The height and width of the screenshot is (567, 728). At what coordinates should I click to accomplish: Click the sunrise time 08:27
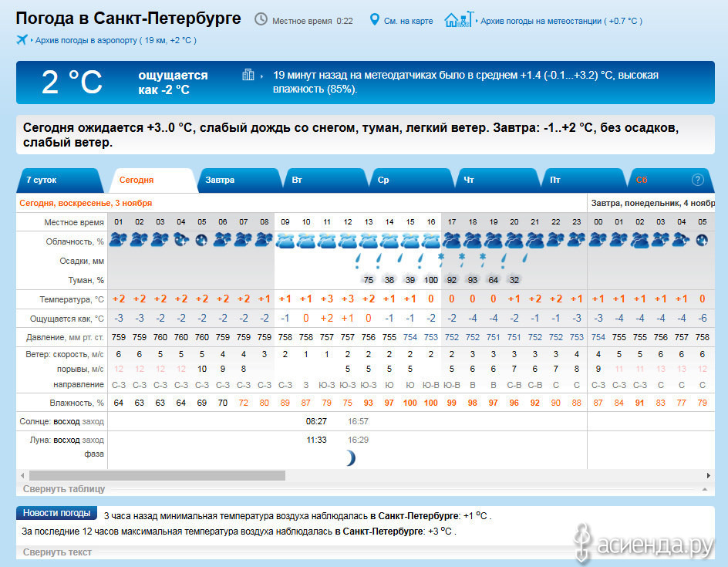pyautogui.click(x=316, y=422)
